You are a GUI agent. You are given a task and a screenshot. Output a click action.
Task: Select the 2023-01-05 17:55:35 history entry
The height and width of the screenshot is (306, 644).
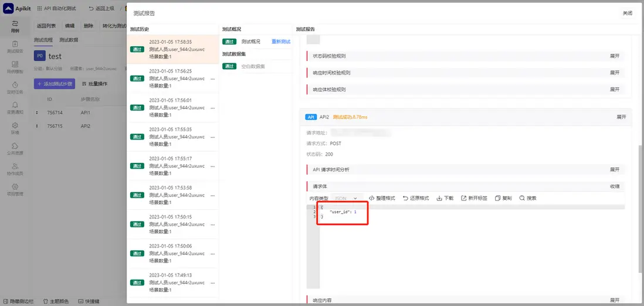click(172, 137)
